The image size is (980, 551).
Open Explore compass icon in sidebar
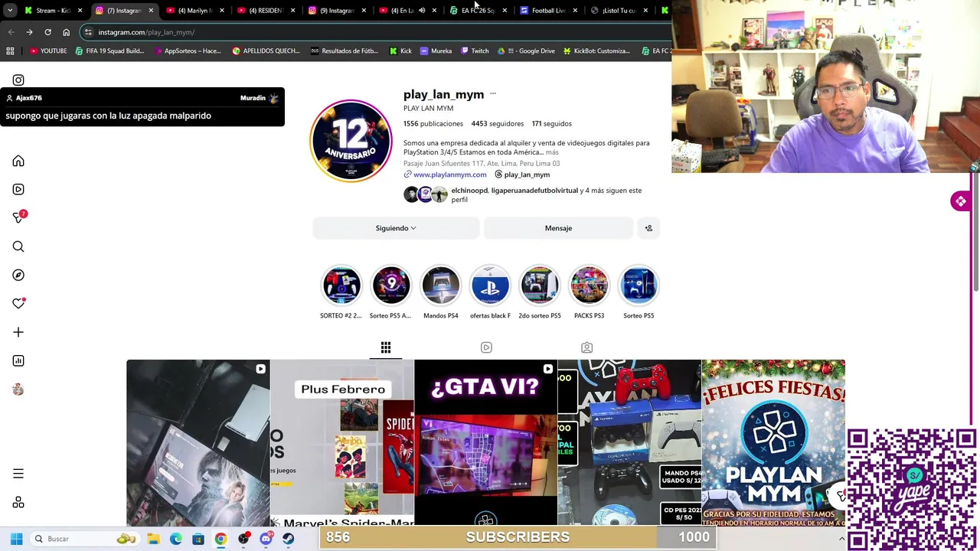tap(18, 275)
